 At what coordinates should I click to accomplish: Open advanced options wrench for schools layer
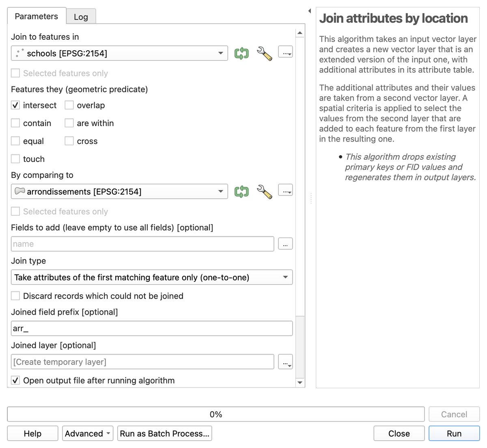pyautogui.click(x=264, y=53)
